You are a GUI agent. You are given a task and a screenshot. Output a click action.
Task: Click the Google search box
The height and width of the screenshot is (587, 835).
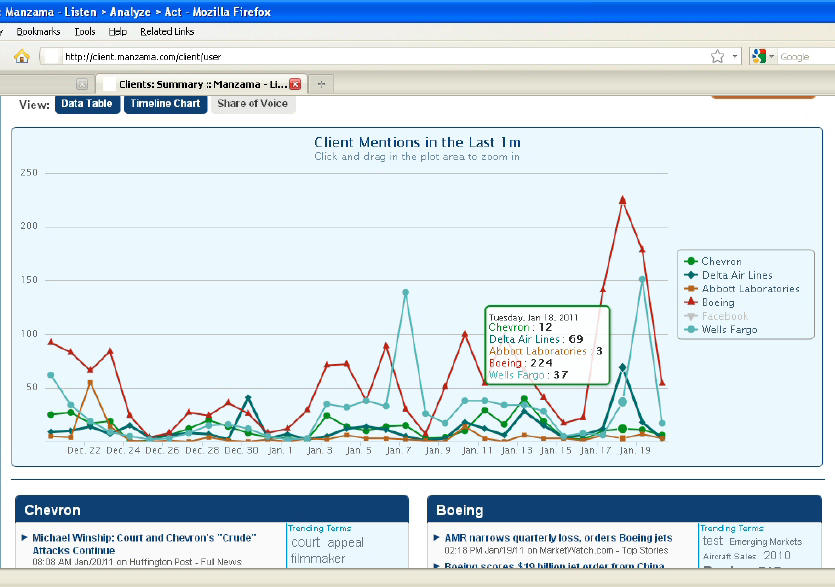806,56
